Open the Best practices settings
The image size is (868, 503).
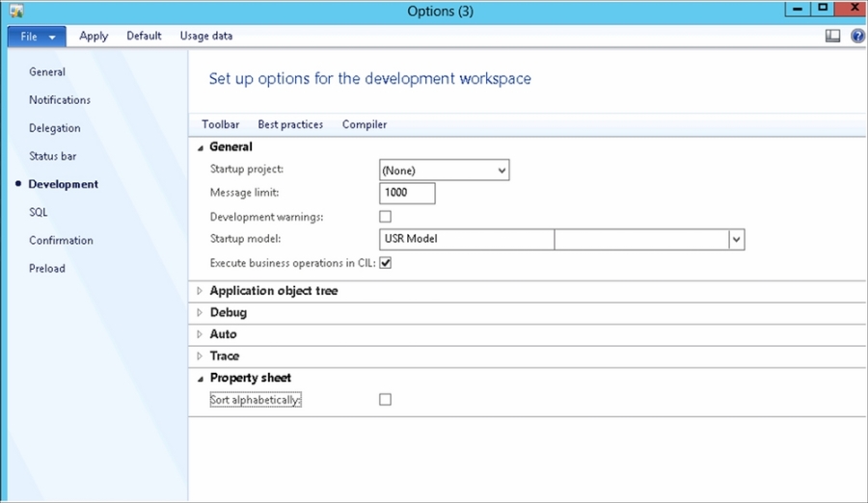tap(290, 124)
